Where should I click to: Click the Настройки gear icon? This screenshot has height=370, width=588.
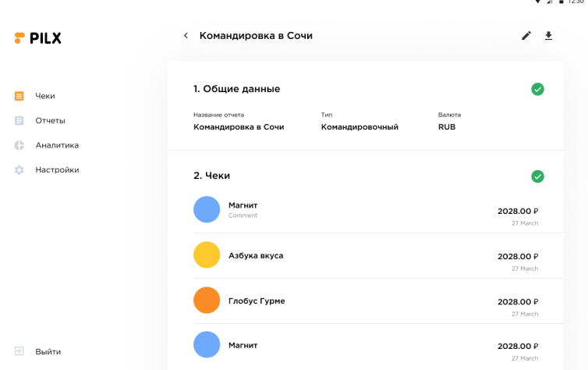point(19,169)
